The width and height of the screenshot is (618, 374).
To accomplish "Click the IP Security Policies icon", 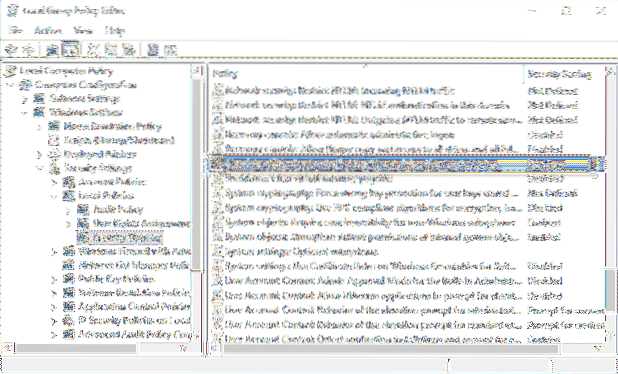I will tap(69, 320).
